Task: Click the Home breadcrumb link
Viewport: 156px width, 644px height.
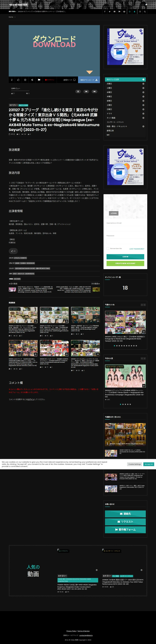Action: (x=11, y=17)
